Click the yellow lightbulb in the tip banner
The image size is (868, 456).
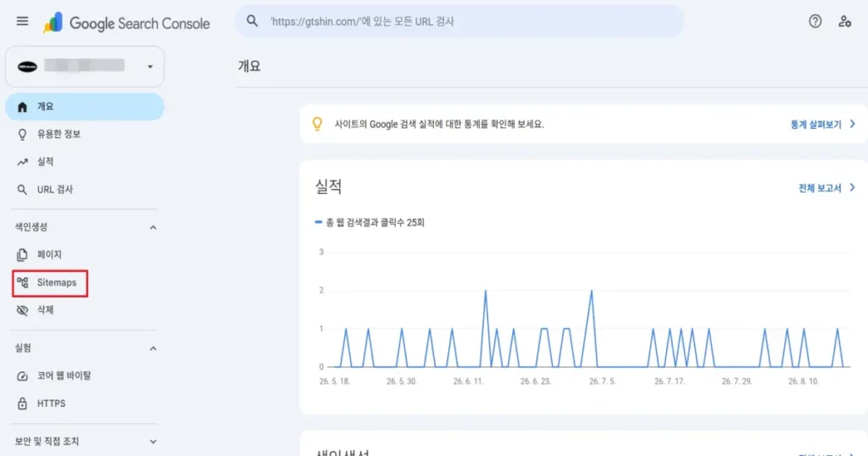(317, 124)
